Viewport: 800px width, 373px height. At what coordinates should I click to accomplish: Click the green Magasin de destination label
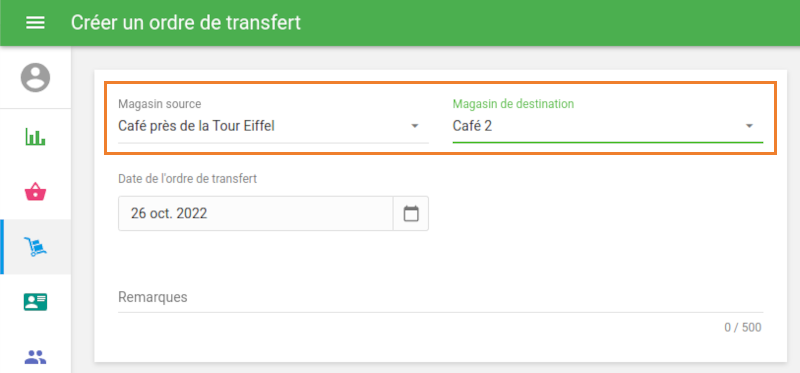point(513,104)
